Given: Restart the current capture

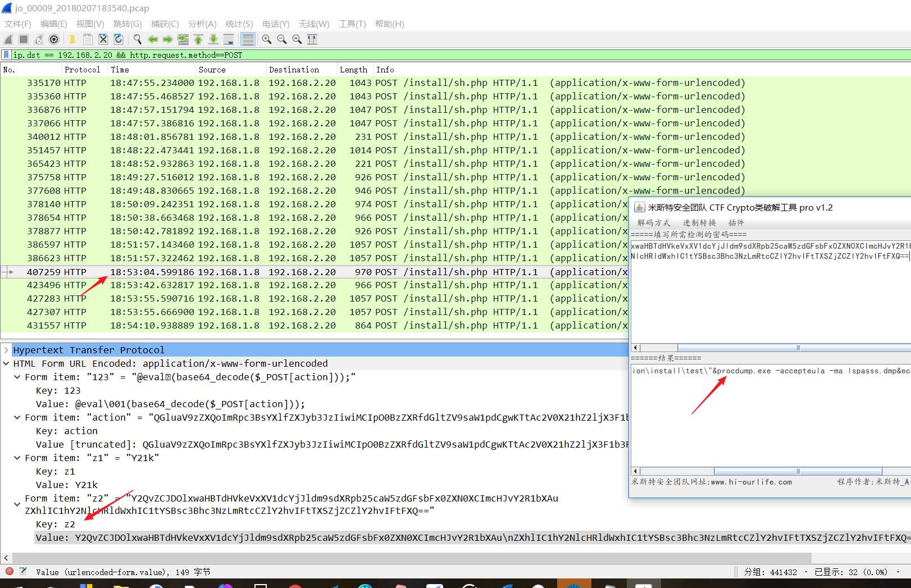Looking at the screenshot, I should tap(39, 39).
